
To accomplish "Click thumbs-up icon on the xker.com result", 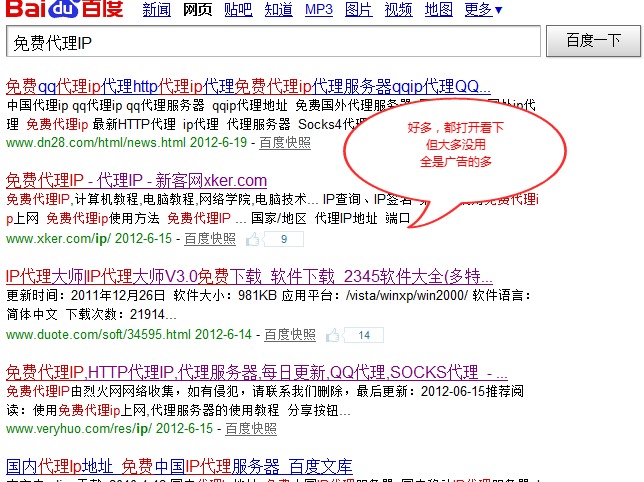I will pyautogui.click(x=253, y=239).
